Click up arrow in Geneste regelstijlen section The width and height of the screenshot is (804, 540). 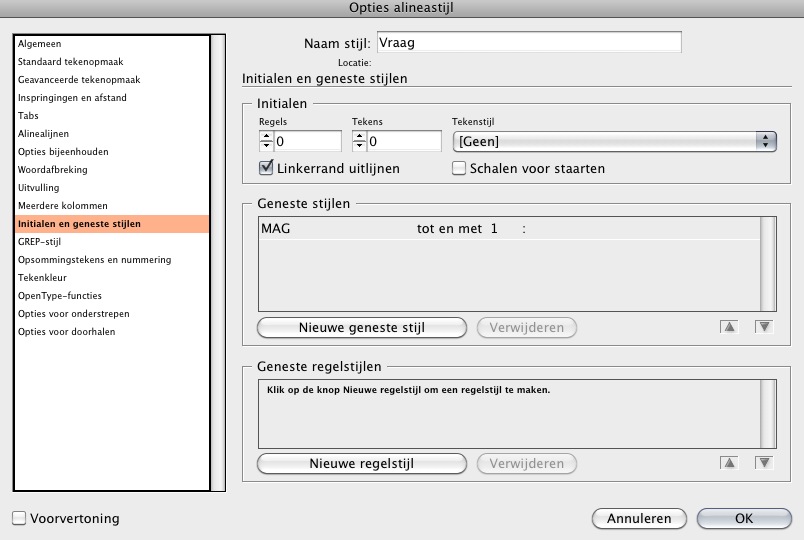(x=729, y=463)
